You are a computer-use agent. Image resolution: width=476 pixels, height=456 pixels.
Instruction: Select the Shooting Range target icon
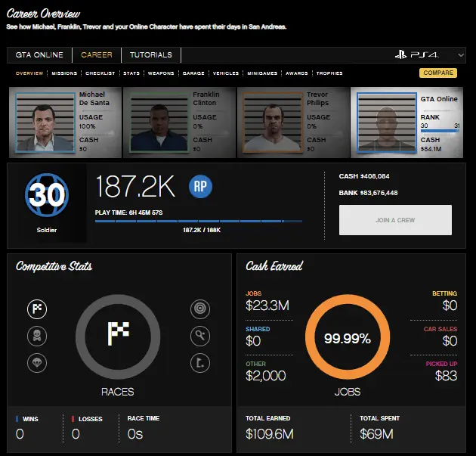pyautogui.click(x=199, y=308)
